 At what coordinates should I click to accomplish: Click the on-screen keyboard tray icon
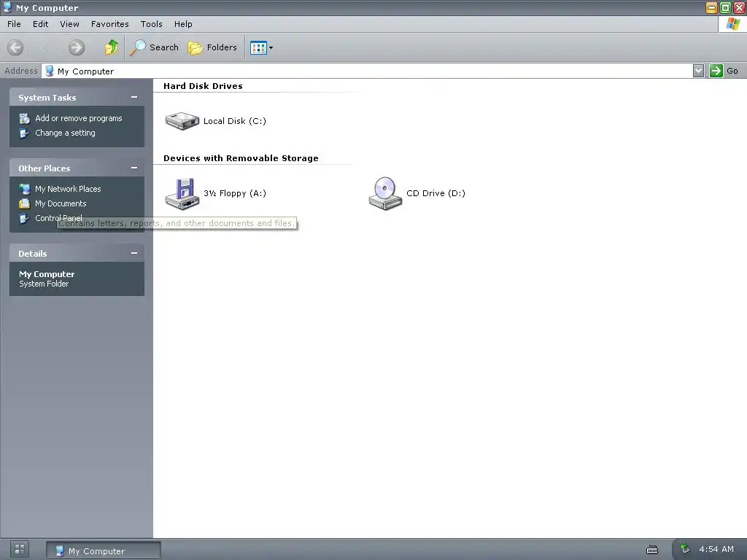(652, 550)
